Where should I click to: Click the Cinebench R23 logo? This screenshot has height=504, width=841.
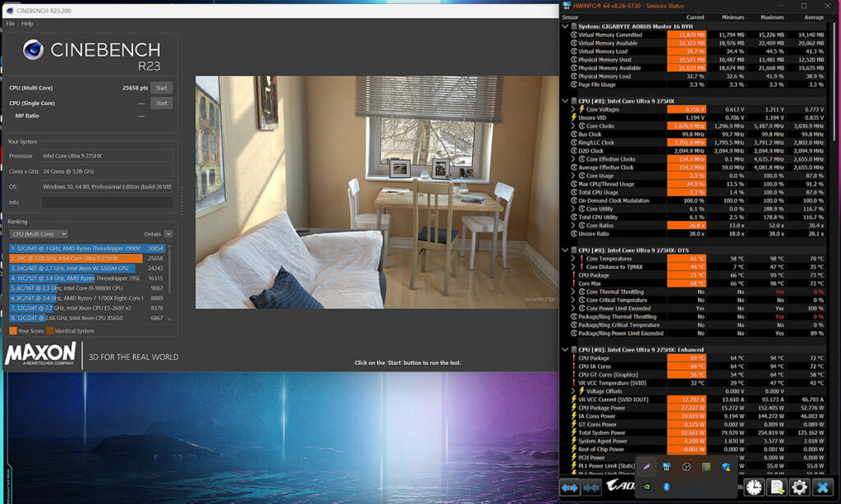tap(91, 55)
